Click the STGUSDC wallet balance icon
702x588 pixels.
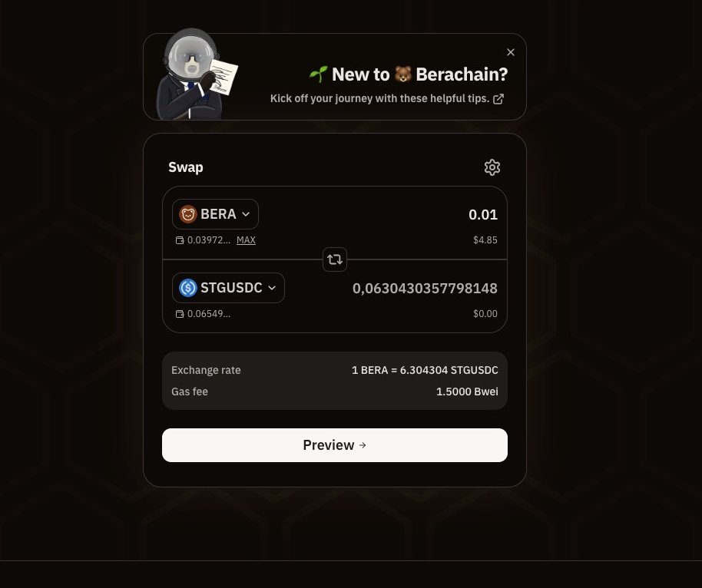180,314
